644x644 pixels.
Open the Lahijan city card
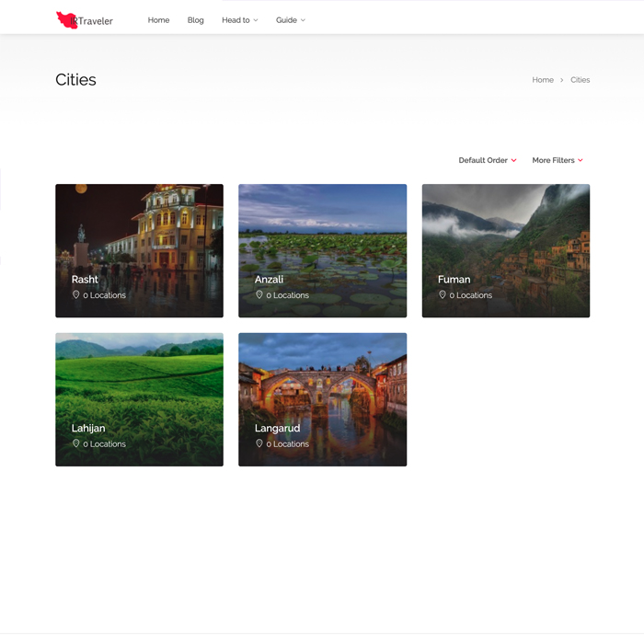click(x=139, y=399)
